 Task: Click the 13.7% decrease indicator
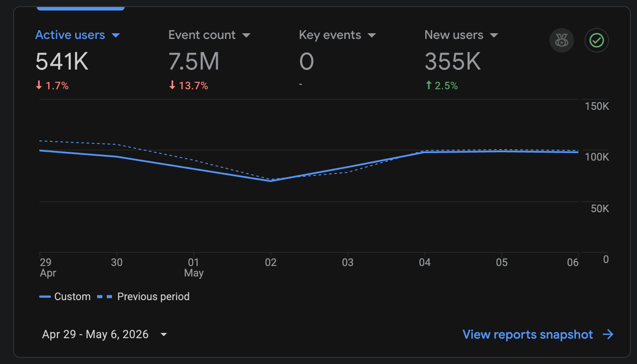pyautogui.click(x=189, y=86)
